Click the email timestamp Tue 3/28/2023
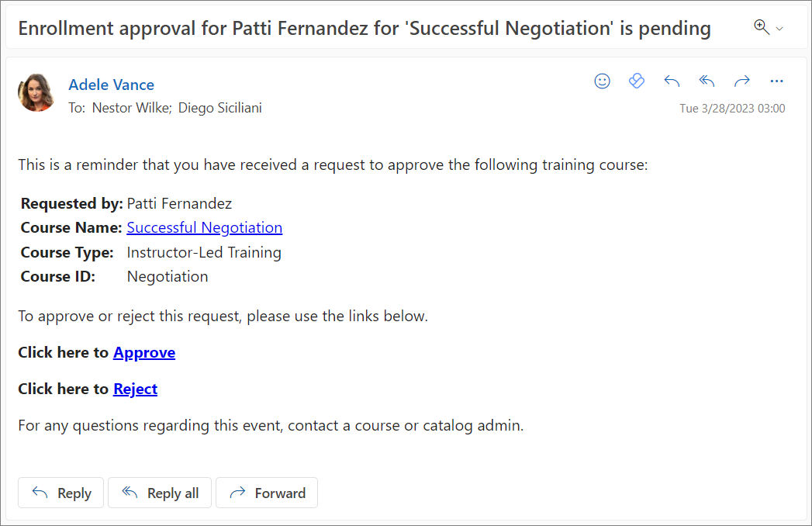Image resolution: width=812 pixels, height=526 pixels. coord(732,109)
